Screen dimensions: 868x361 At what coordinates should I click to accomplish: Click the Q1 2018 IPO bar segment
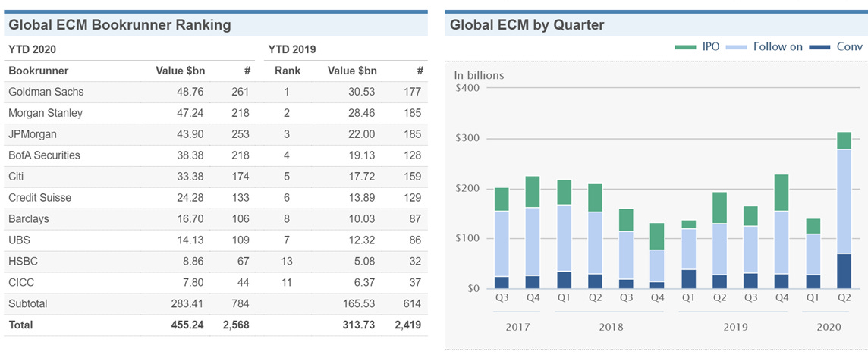pos(564,192)
